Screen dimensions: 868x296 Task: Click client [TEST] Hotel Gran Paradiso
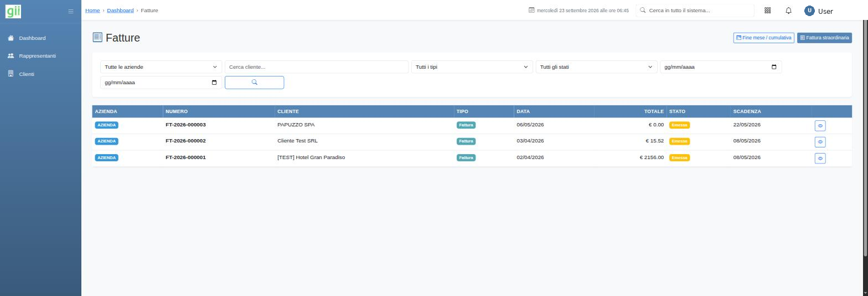coord(311,157)
